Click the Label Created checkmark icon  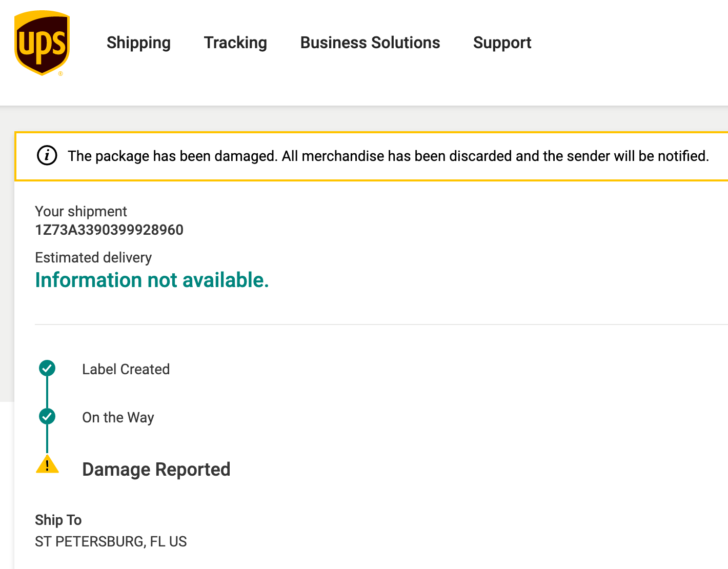pyautogui.click(x=47, y=368)
